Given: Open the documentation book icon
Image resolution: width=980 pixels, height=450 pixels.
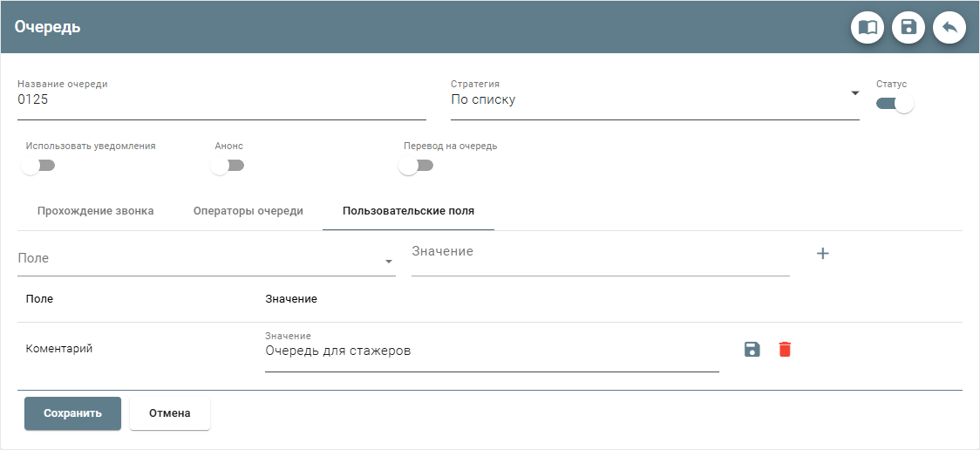Looking at the screenshot, I should coord(868,28).
